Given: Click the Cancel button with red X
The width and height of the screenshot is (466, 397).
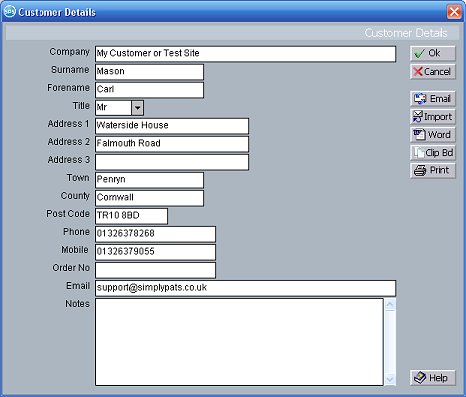Looking at the screenshot, I should point(433,72).
